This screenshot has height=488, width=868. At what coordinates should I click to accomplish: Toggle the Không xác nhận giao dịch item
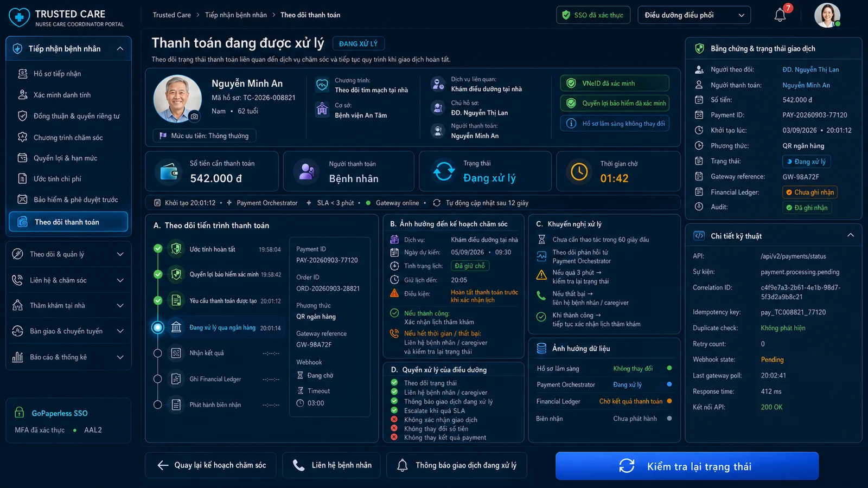394,419
